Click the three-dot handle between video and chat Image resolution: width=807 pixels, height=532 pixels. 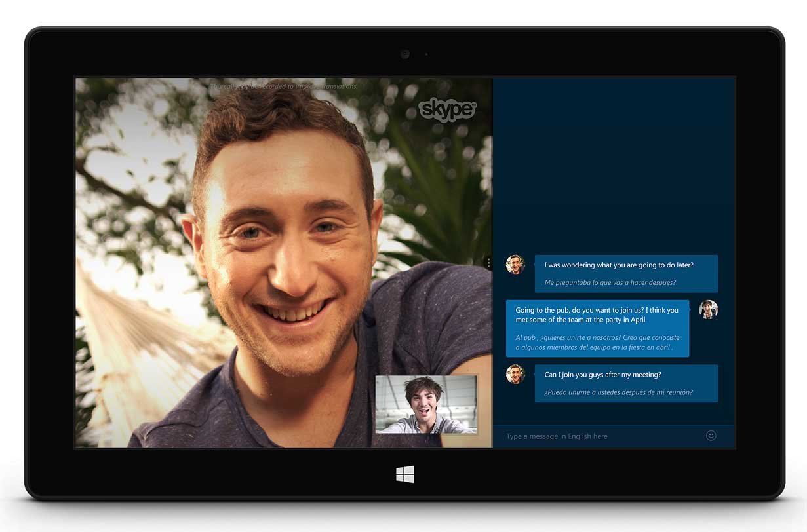click(489, 263)
